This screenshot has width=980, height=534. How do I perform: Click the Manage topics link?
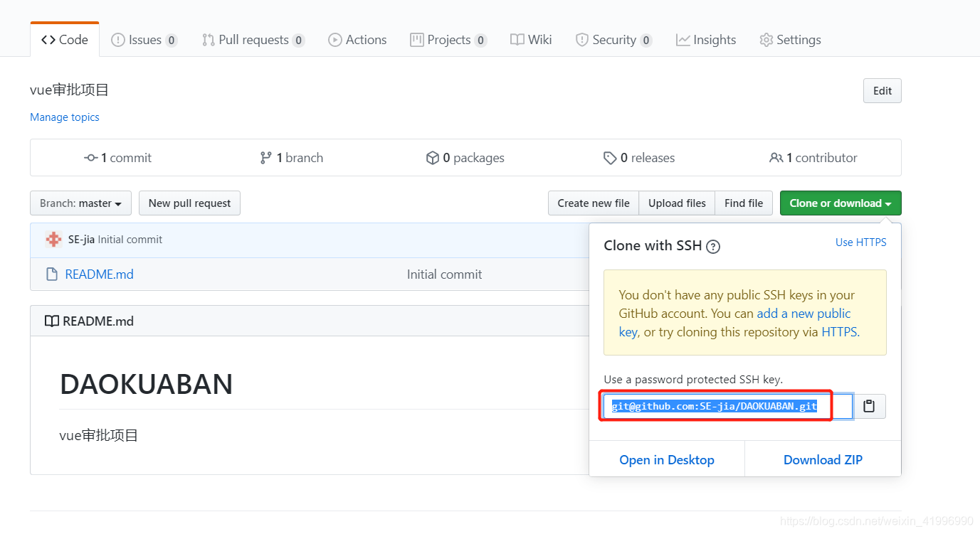point(65,117)
